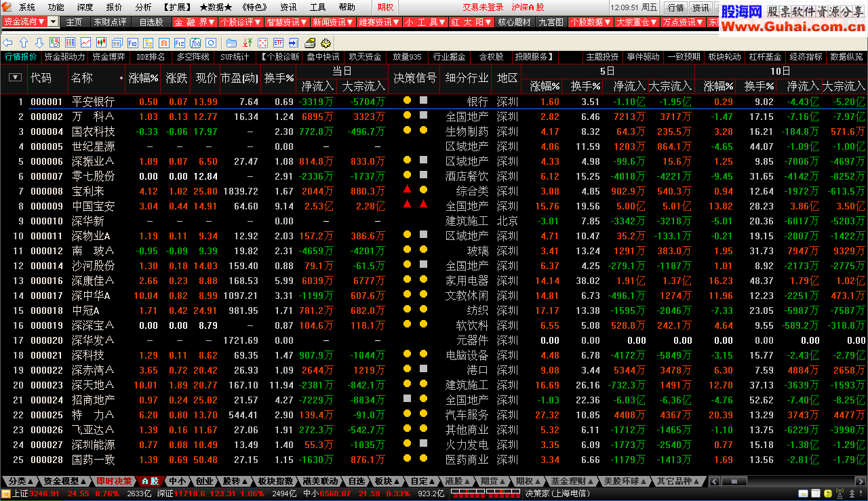Switch to the 多空阵线 tab
This screenshot has height=501, width=868.
click(193, 57)
